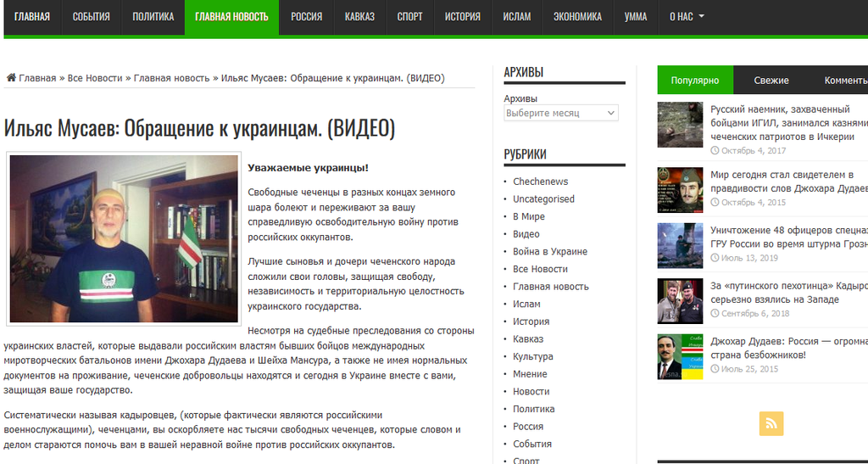Viewport: 868px width, 464px height.
Task: Open КАВКАЗ navigation item
Action: [x=359, y=17]
